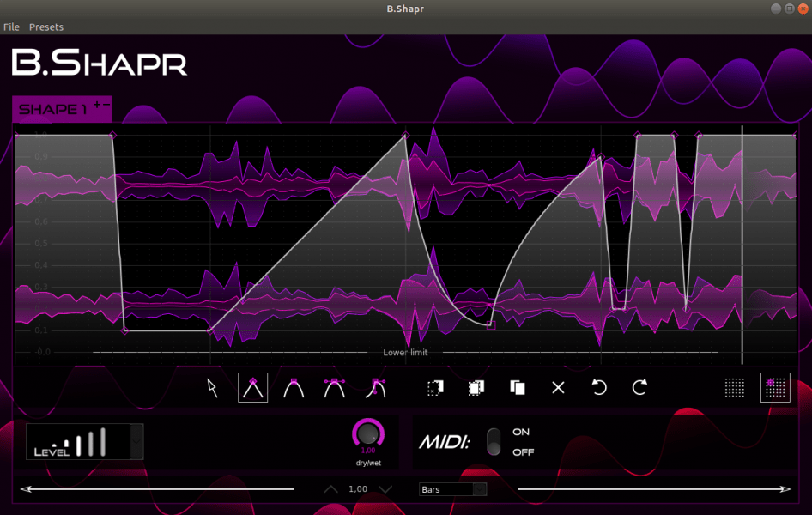The image size is (812, 515).
Task: Remove the shape with the minus sign
Action: tap(106, 105)
